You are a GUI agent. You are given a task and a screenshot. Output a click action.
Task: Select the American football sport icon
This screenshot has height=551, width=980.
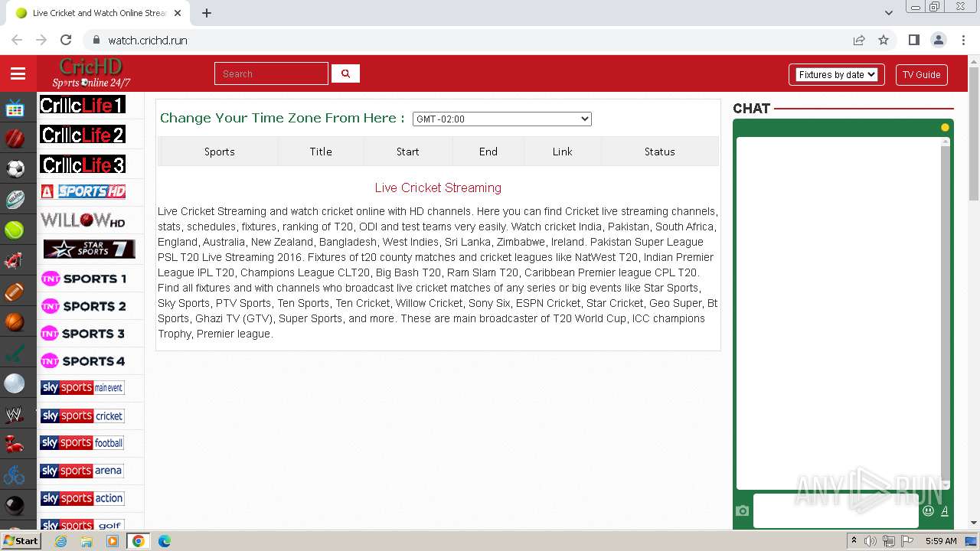pos(15,292)
